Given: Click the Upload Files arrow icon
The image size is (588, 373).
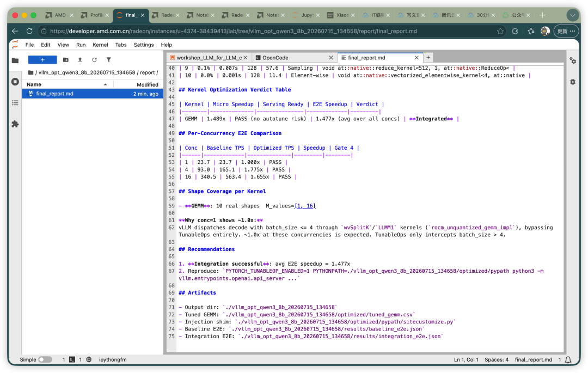Looking at the screenshot, I should (80, 59).
